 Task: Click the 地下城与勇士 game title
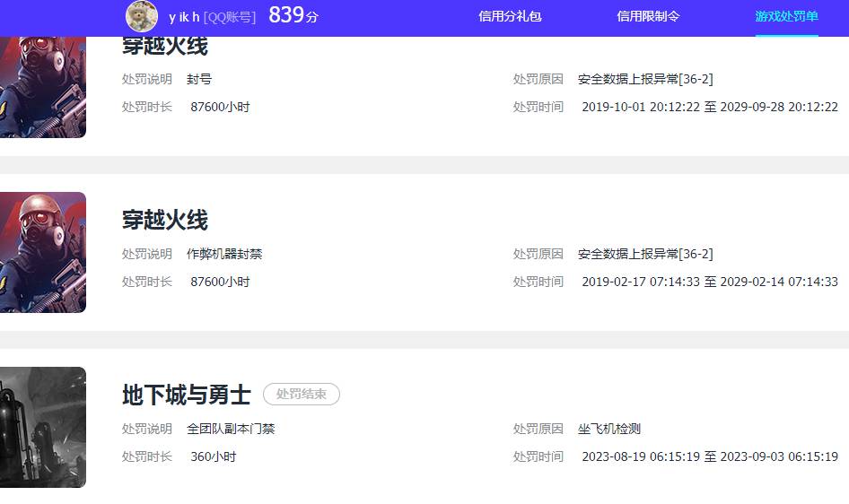(187, 395)
